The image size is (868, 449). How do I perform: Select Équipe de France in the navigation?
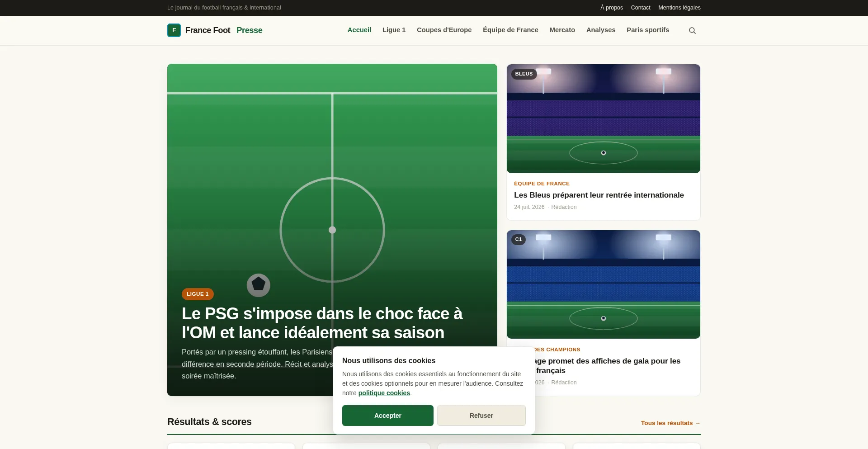[510, 30]
